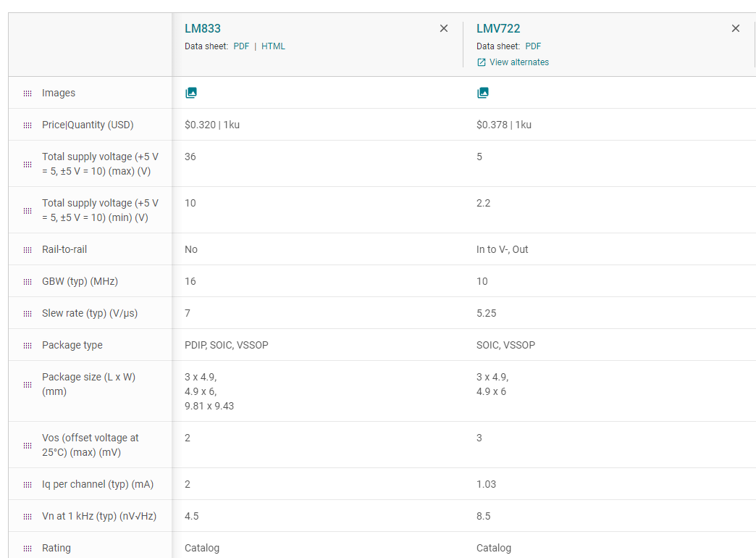The image size is (756, 558).
Task: Click LM833 price $0.320 | 1ku
Action: click(x=212, y=125)
